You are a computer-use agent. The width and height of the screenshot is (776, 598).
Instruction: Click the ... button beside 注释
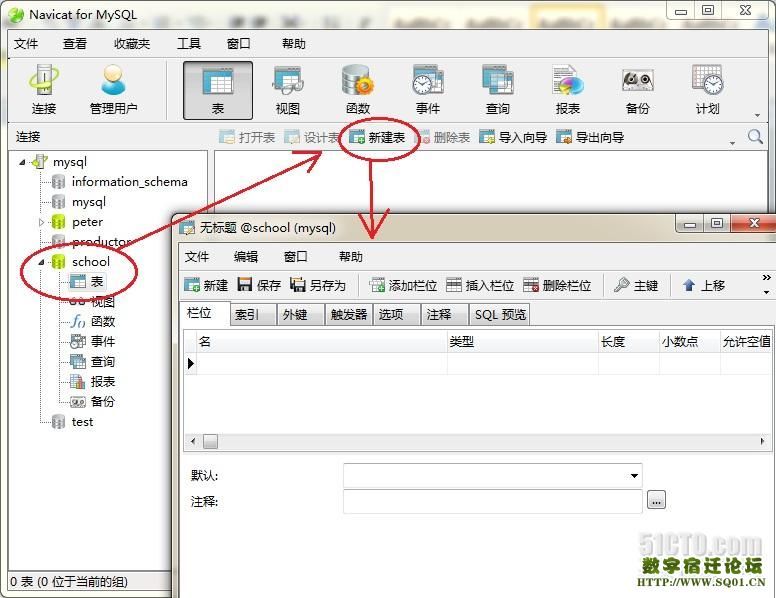[x=656, y=500]
